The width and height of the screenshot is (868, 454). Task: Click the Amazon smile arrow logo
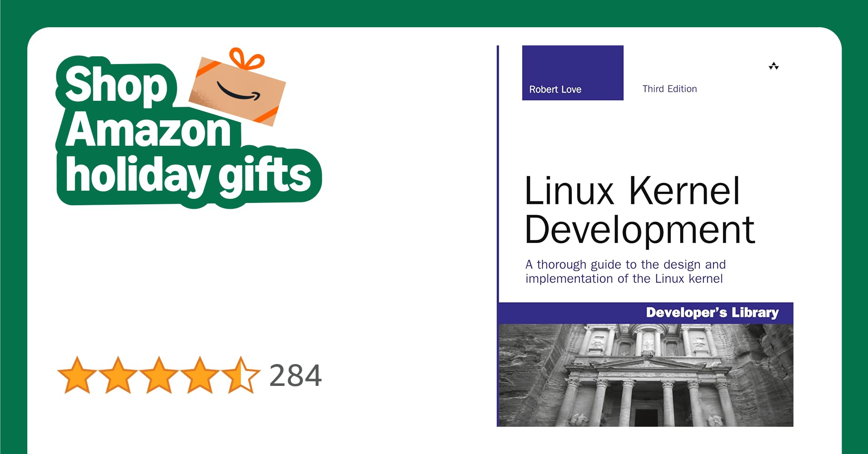click(238, 91)
